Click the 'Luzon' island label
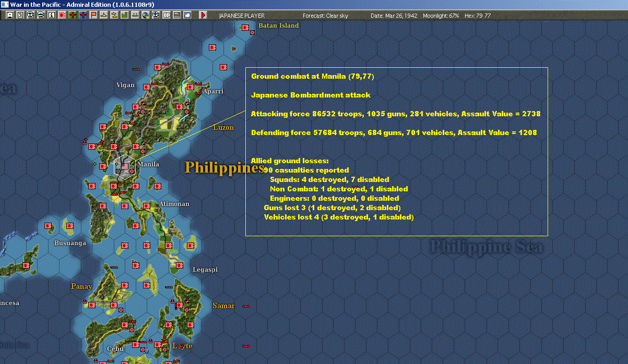This screenshot has height=364, width=628. point(223,127)
